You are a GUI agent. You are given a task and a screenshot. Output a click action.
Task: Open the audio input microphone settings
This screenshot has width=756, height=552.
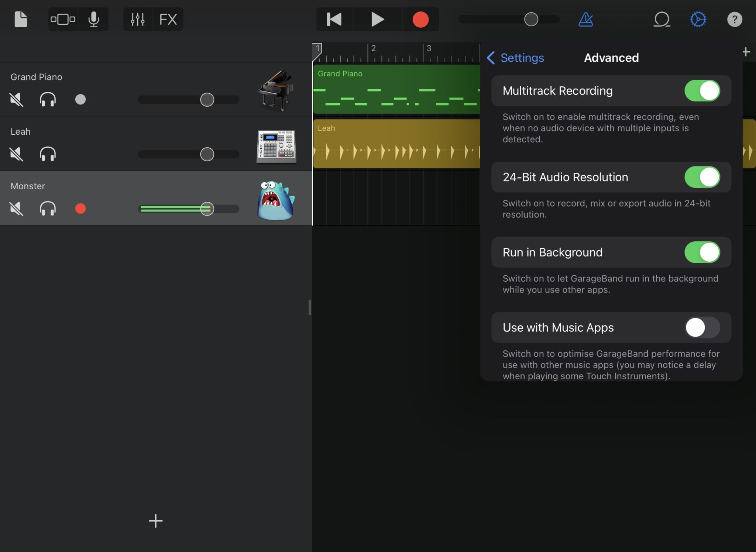[x=93, y=19]
